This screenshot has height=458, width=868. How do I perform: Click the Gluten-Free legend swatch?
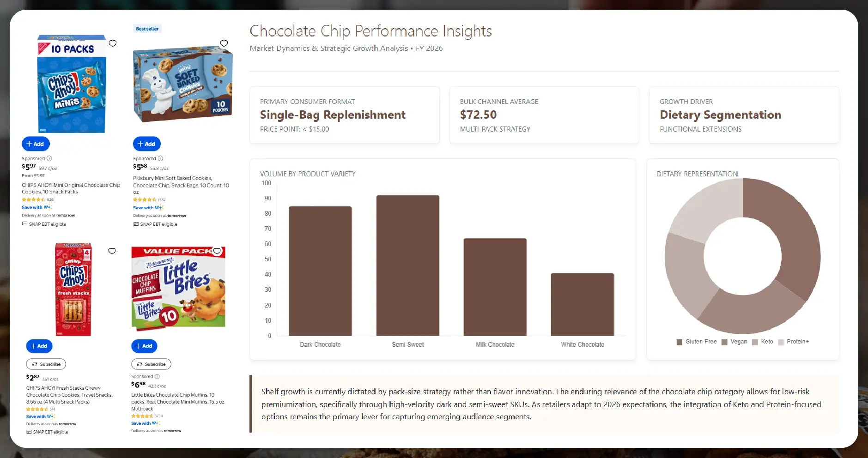click(680, 342)
